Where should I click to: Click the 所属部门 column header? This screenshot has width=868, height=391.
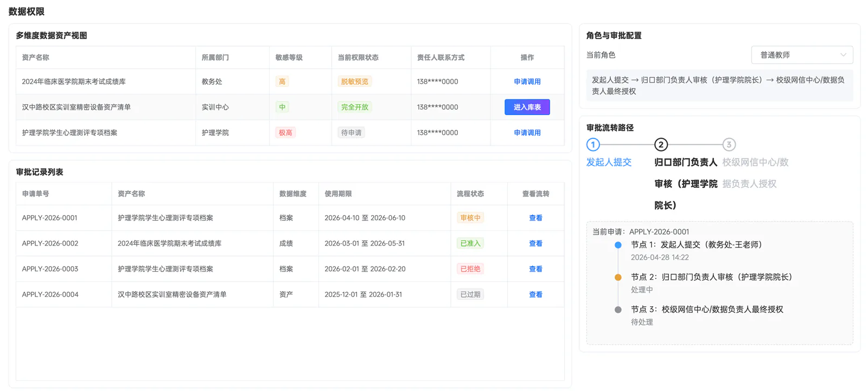(215, 58)
